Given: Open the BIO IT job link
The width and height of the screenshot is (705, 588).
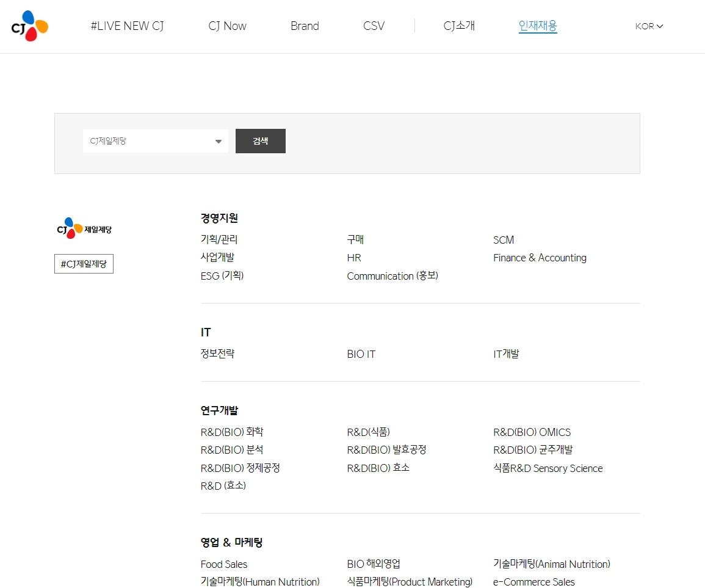Looking at the screenshot, I should 361,354.
